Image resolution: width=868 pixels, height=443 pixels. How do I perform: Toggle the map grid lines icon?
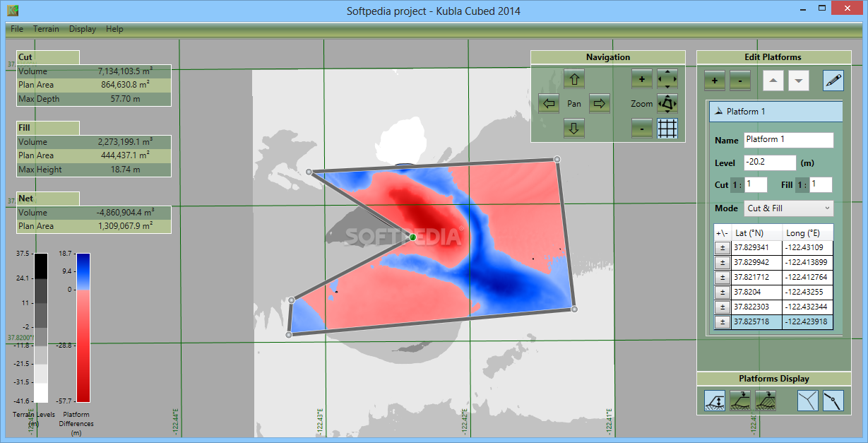(x=667, y=129)
